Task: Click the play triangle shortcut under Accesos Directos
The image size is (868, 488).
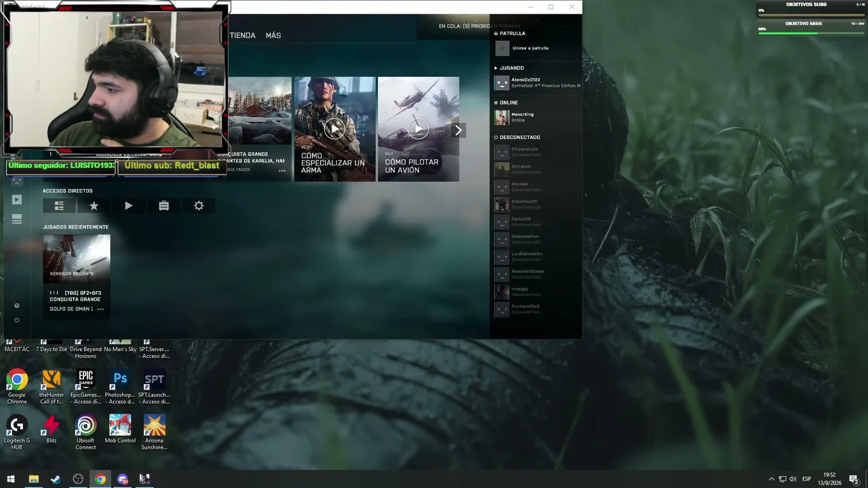Action: click(129, 205)
